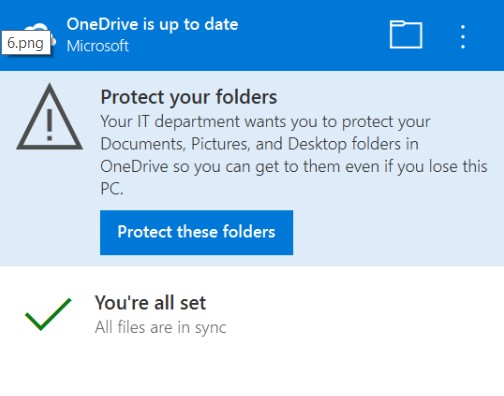Open the OneDrive folder icon
This screenshot has width=504, height=396.
[x=406, y=34]
